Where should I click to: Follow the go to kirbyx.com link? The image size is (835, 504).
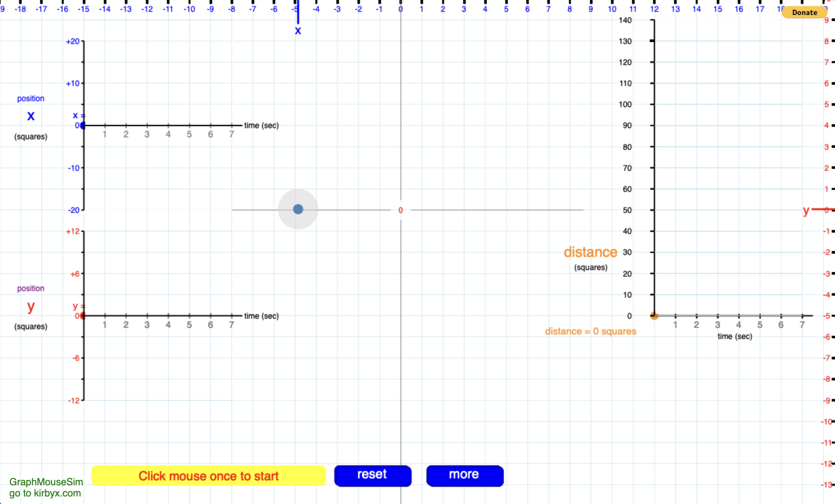click(45, 494)
